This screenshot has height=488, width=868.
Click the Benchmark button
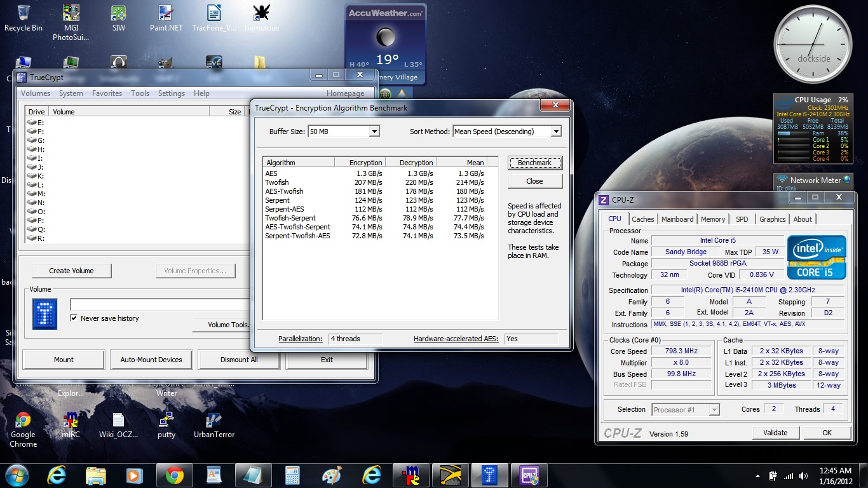(534, 163)
